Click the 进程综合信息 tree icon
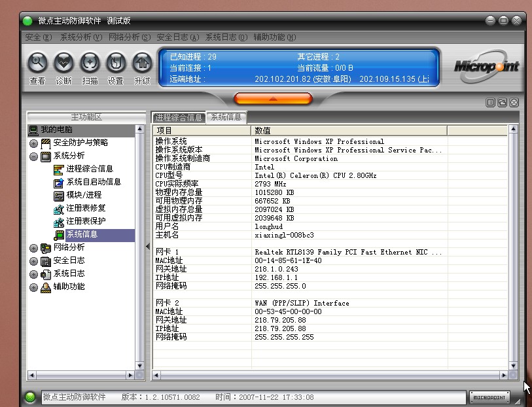The height and width of the screenshot is (407, 532). (59, 169)
